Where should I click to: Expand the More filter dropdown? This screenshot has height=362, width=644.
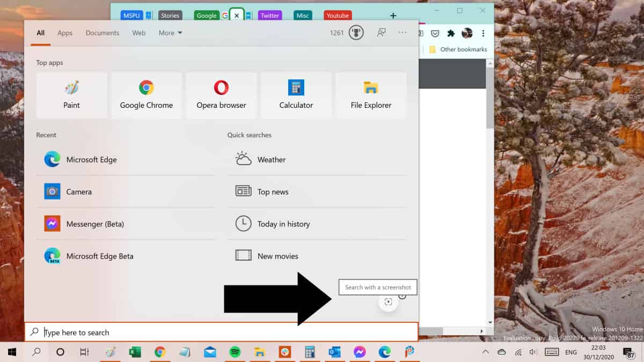tap(171, 33)
